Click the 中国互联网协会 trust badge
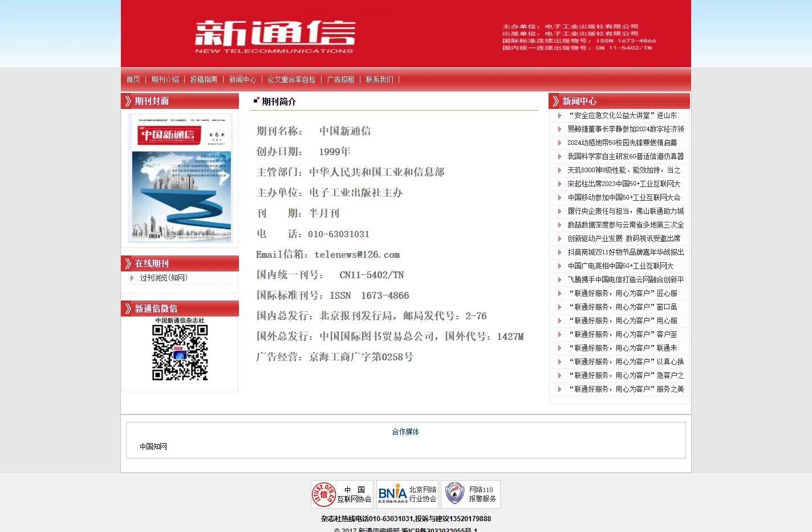Viewport: 812px width, 532px height. (x=342, y=494)
